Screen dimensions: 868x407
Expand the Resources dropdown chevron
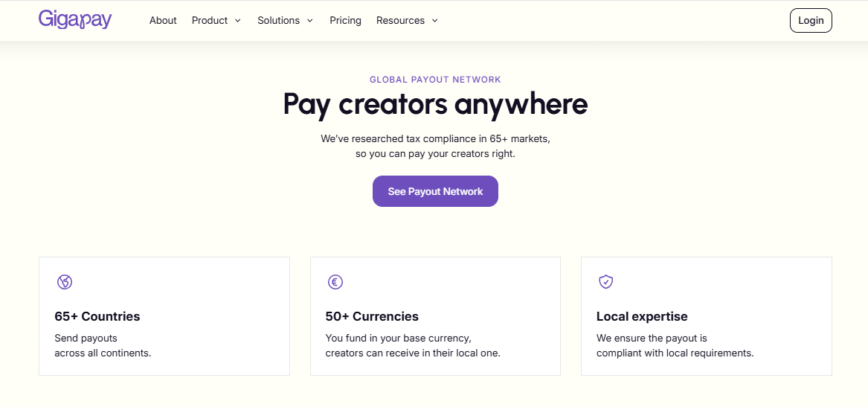pyautogui.click(x=434, y=21)
